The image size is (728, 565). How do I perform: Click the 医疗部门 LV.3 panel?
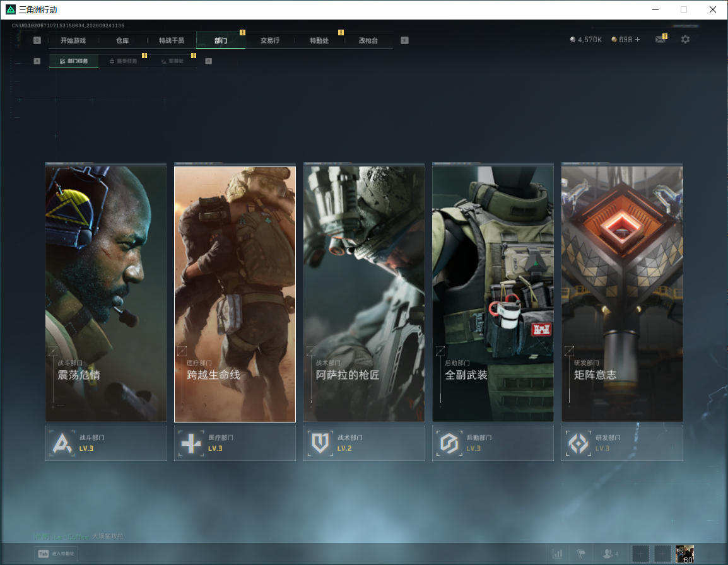235,443
